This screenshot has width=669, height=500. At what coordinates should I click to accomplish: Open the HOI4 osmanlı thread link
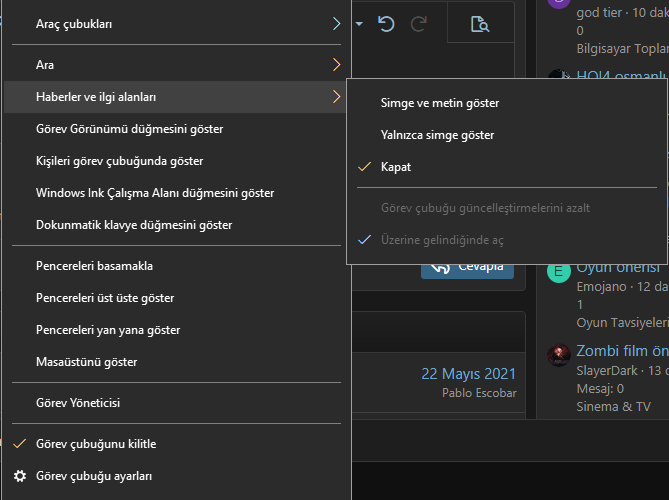click(622, 75)
